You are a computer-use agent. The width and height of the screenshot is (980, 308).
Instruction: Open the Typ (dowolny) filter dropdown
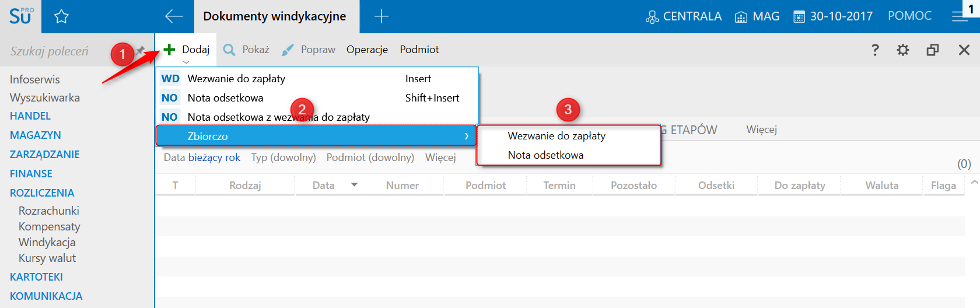(283, 157)
